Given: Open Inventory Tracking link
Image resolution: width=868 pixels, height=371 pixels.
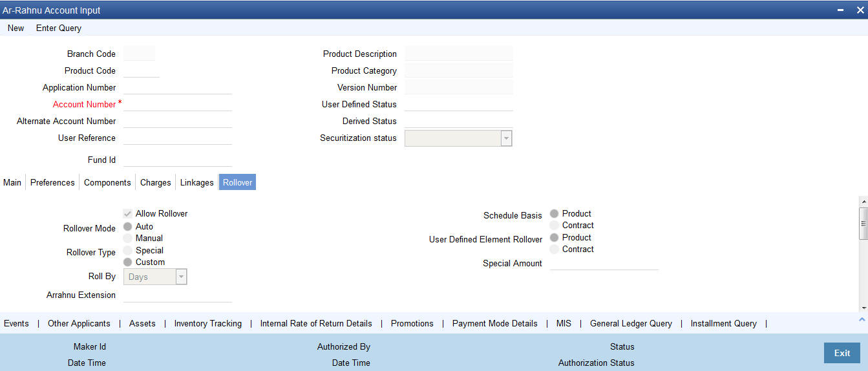Looking at the screenshot, I should (208, 323).
